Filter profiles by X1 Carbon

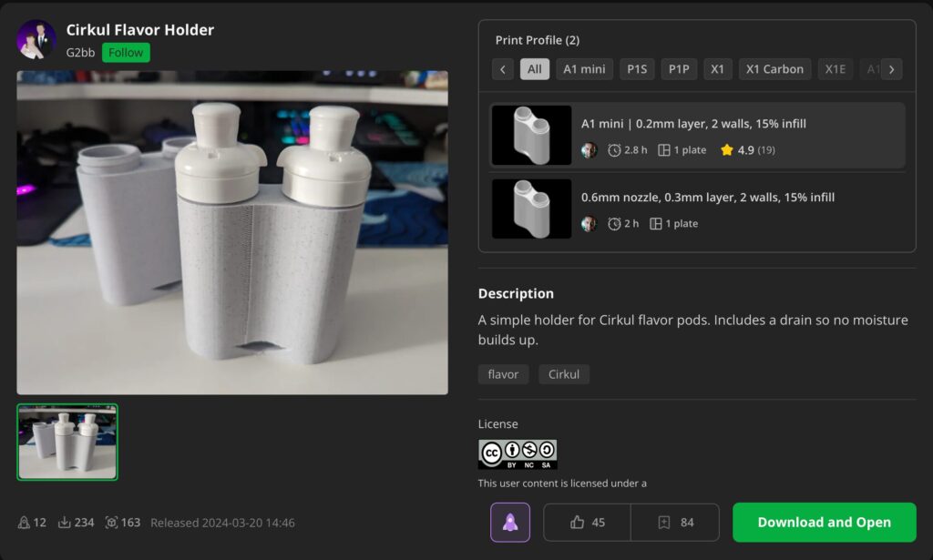coord(774,69)
